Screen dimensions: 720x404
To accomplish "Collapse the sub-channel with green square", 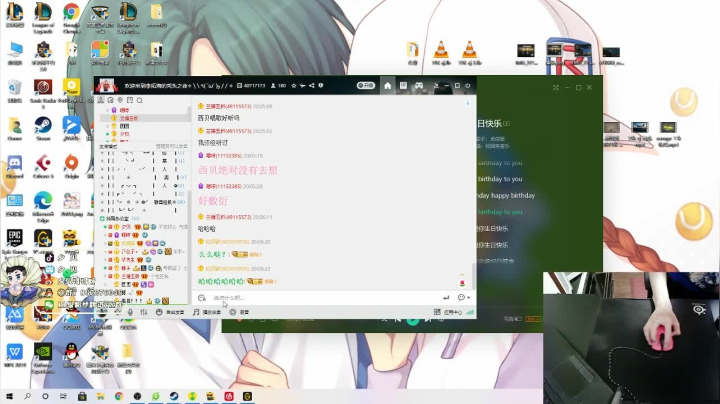I will (x=102, y=219).
